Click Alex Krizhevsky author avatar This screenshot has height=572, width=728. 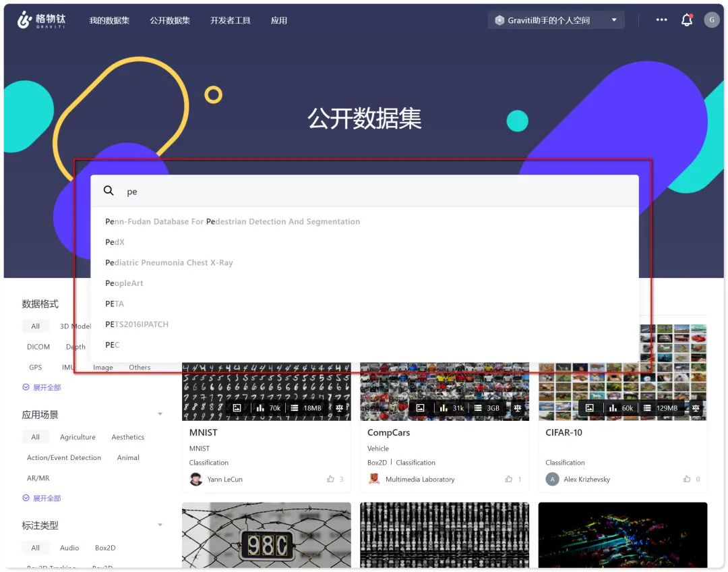552,479
